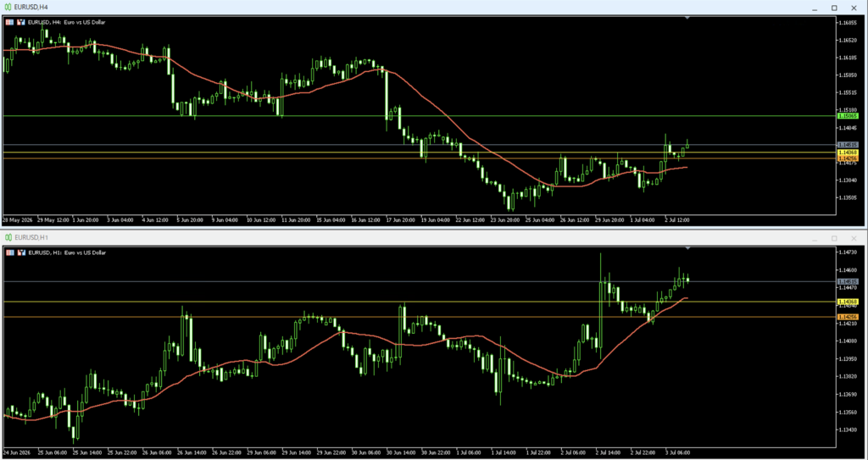Click the 1.15515 price scale value in H4 chart
Screen dimensions: 868x460
848,92
